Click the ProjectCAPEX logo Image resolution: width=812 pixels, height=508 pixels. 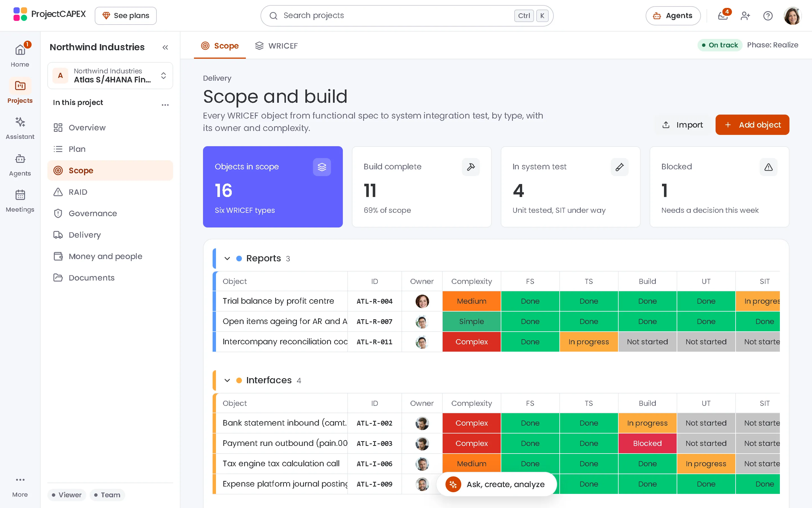pyautogui.click(x=50, y=14)
